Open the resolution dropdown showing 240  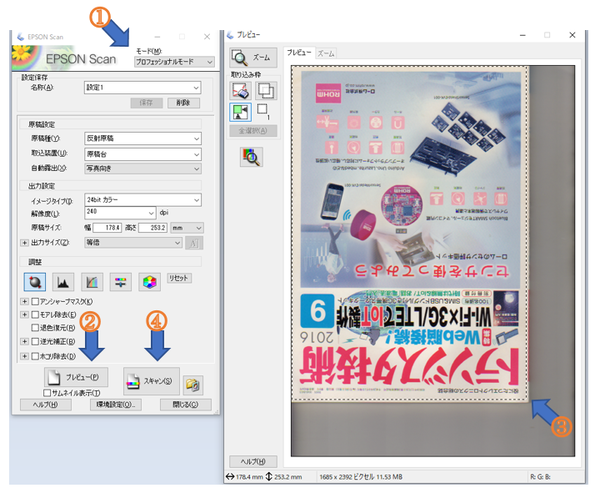point(120,212)
